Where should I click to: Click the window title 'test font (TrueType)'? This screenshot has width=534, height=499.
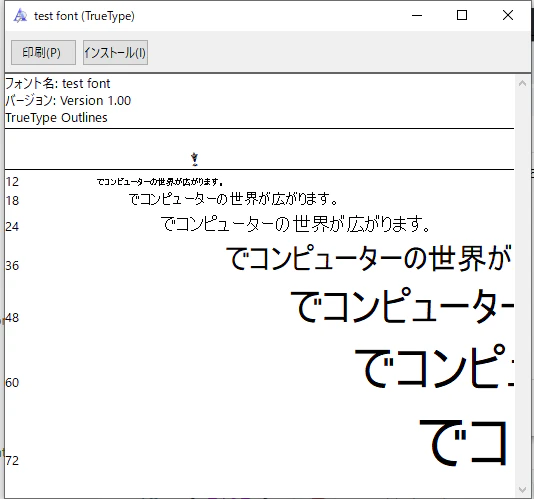[84, 16]
